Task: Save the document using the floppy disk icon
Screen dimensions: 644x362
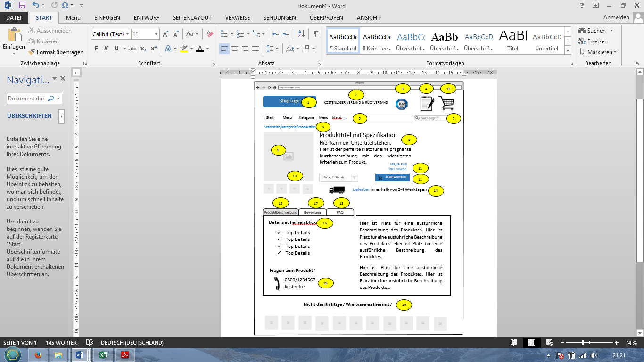Action: coord(22,6)
